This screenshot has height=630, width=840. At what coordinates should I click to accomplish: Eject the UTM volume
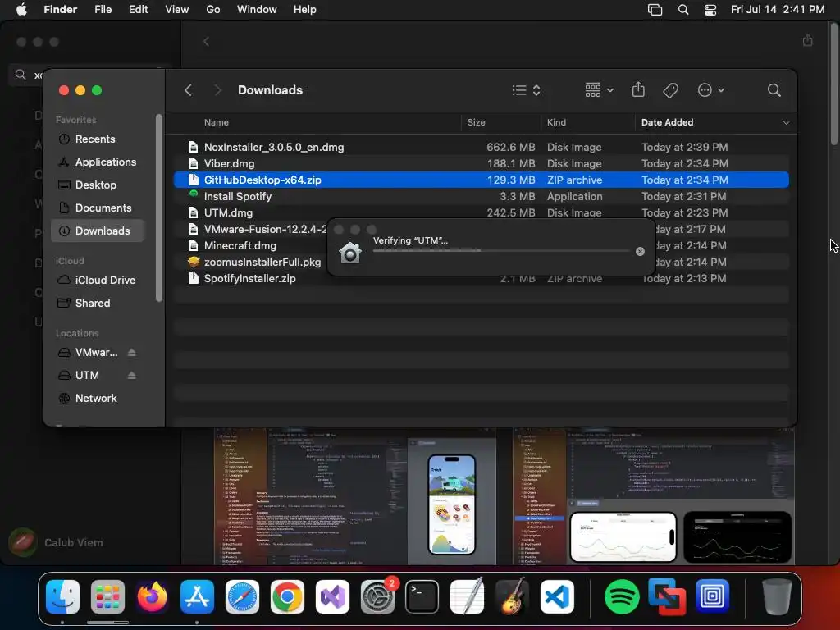(x=132, y=376)
